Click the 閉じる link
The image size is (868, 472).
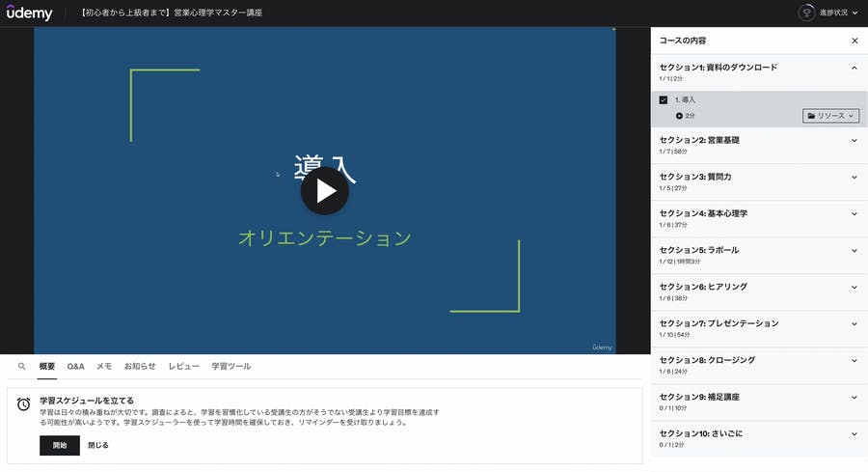(98, 445)
